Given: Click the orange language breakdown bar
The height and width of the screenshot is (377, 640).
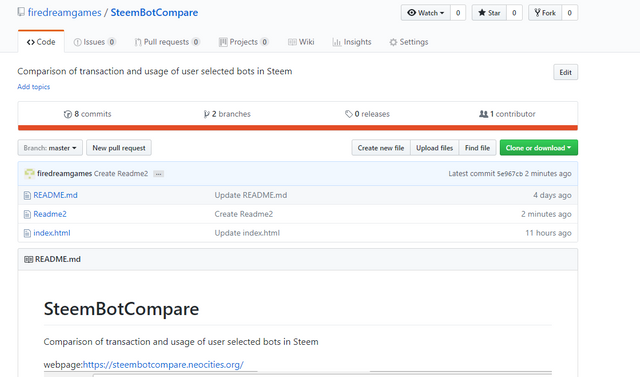Looking at the screenshot, I should pos(298,128).
